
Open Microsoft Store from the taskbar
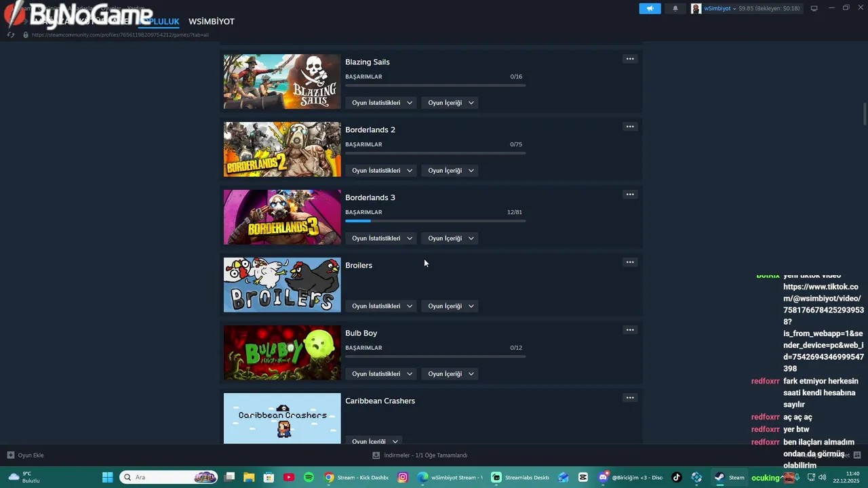point(269,477)
